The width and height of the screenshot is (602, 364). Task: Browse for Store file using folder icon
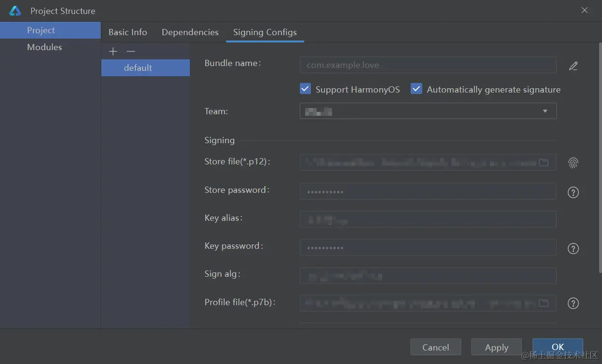544,162
